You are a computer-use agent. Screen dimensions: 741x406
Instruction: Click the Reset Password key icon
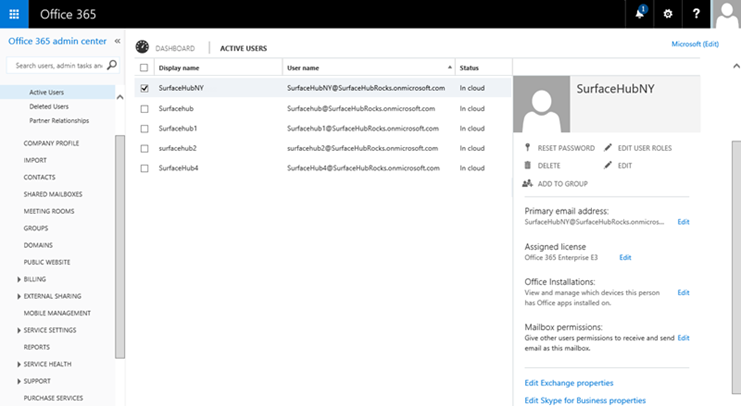tap(527, 148)
